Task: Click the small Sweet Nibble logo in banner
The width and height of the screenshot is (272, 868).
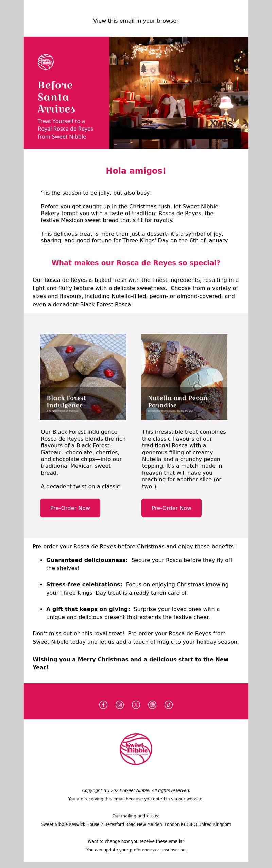Action: (46, 62)
